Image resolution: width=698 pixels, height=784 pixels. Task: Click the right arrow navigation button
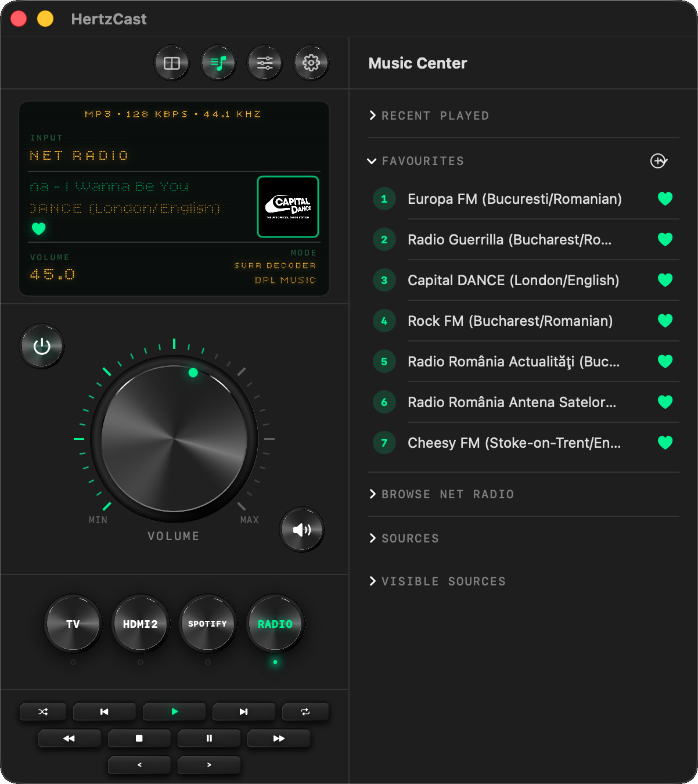coord(209,765)
